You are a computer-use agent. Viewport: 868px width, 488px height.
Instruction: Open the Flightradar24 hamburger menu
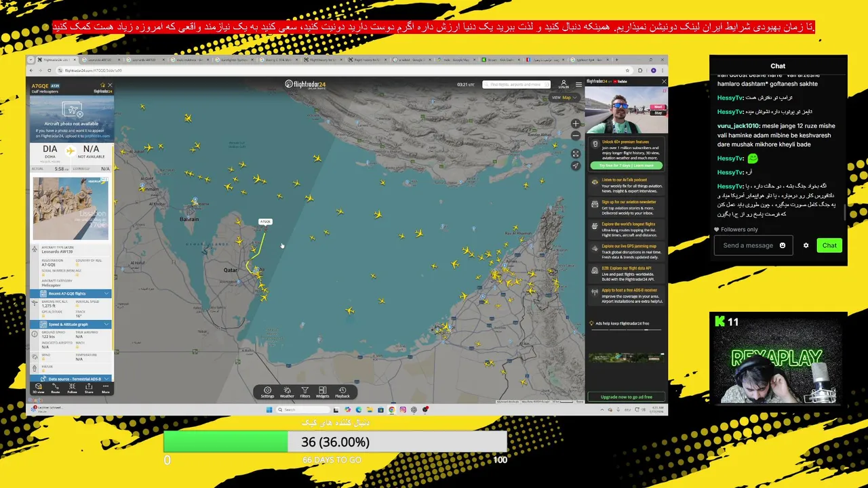578,84
